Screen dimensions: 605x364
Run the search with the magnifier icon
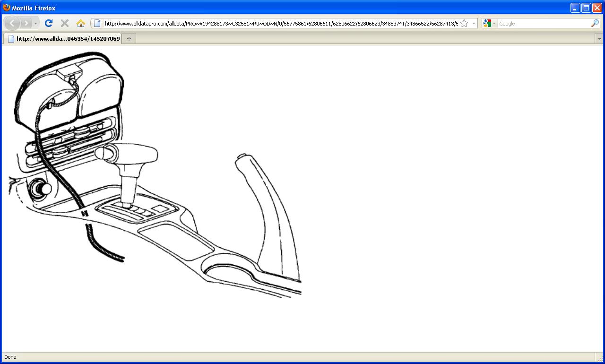pyautogui.click(x=595, y=23)
